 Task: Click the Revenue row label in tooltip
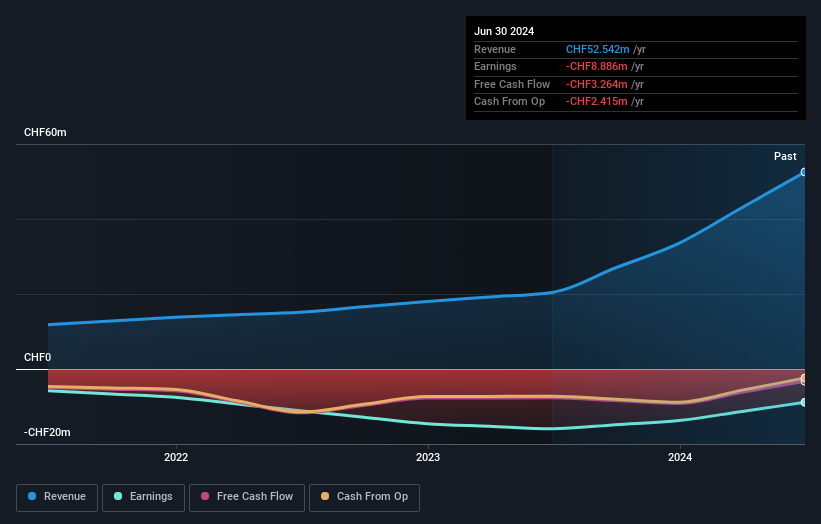click(495, 49)
